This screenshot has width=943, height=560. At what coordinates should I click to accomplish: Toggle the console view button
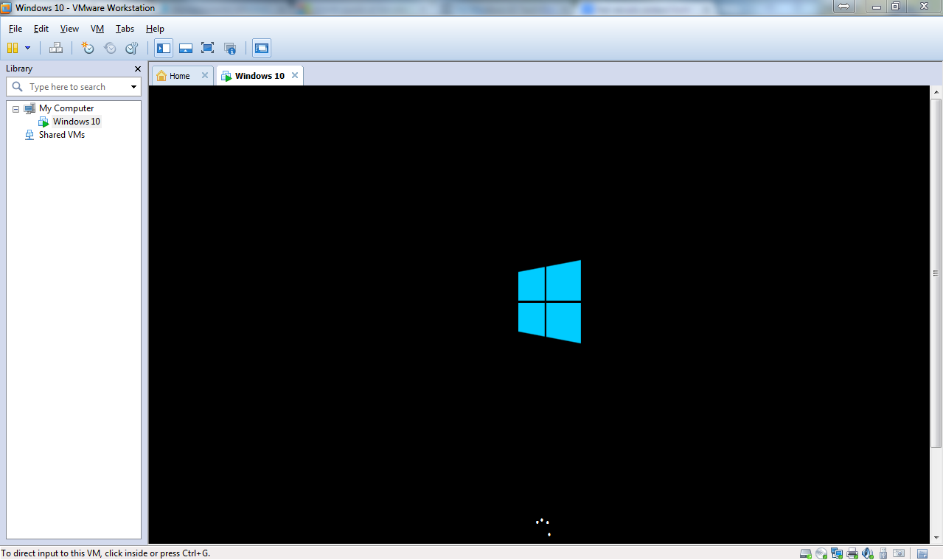(x=262, y=48)
